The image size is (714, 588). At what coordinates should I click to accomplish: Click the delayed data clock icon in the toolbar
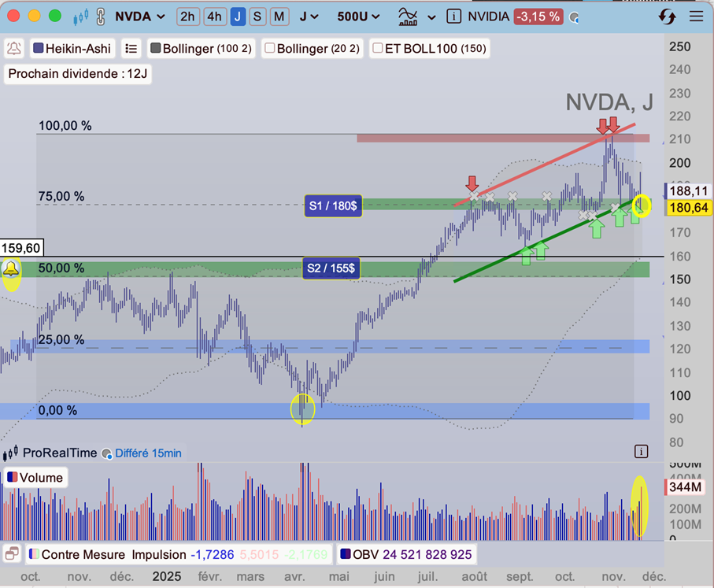[x=574, y=18]
